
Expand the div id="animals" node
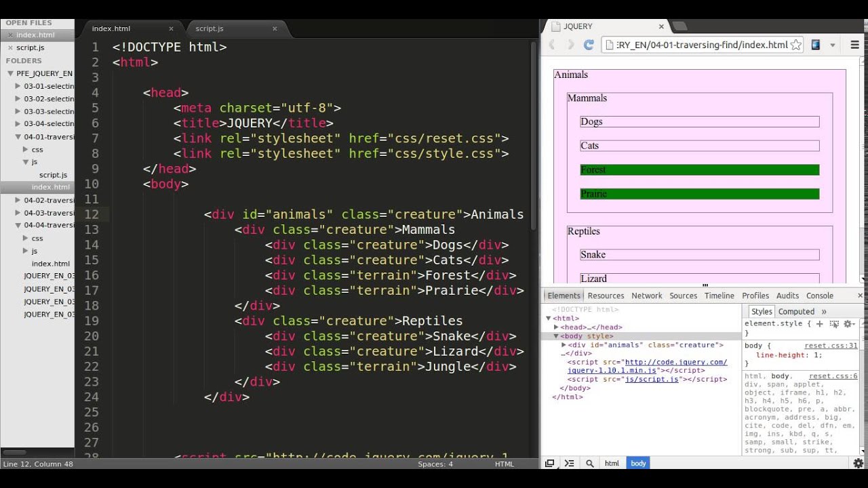tap(564, 345)
